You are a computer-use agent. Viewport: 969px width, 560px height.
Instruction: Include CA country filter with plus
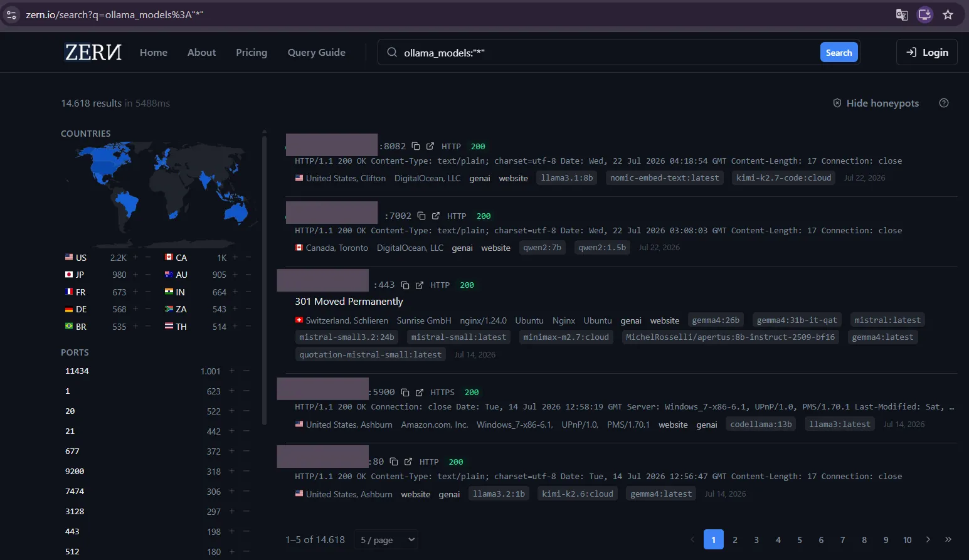[x=235, y=257]
